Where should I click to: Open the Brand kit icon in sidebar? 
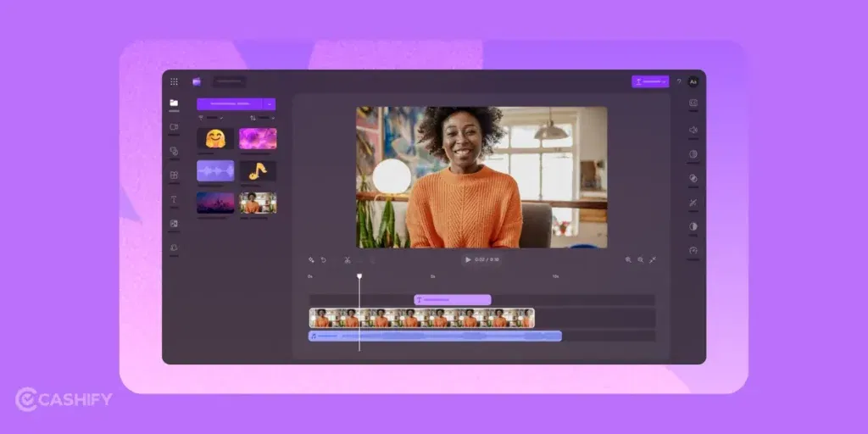174,248
